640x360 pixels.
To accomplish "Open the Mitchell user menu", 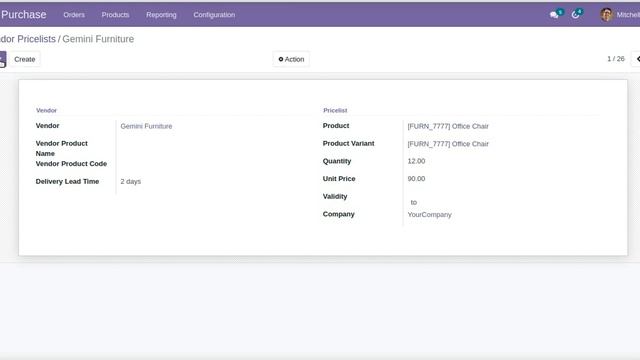I will point(628,15).
